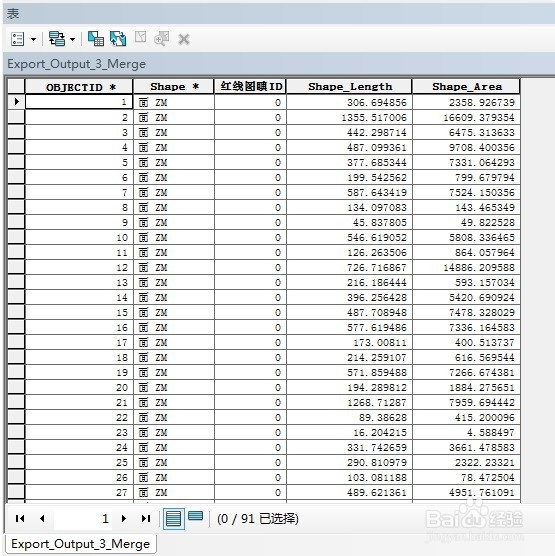Click the Shape_Area column header

click(466, 87)
